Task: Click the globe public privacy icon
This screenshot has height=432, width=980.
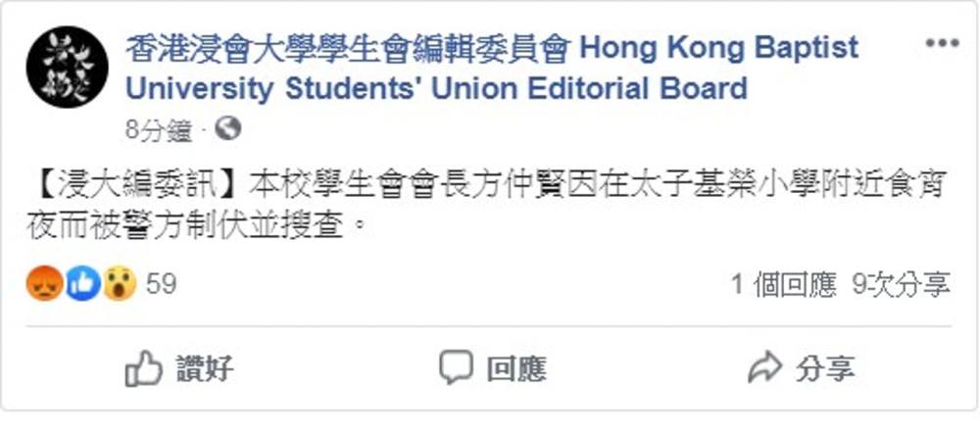Action: (227, 129)
